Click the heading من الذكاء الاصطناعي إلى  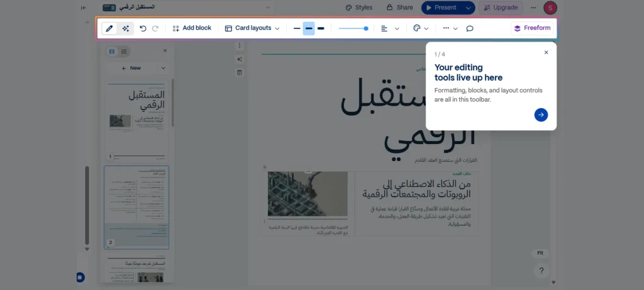427,183
